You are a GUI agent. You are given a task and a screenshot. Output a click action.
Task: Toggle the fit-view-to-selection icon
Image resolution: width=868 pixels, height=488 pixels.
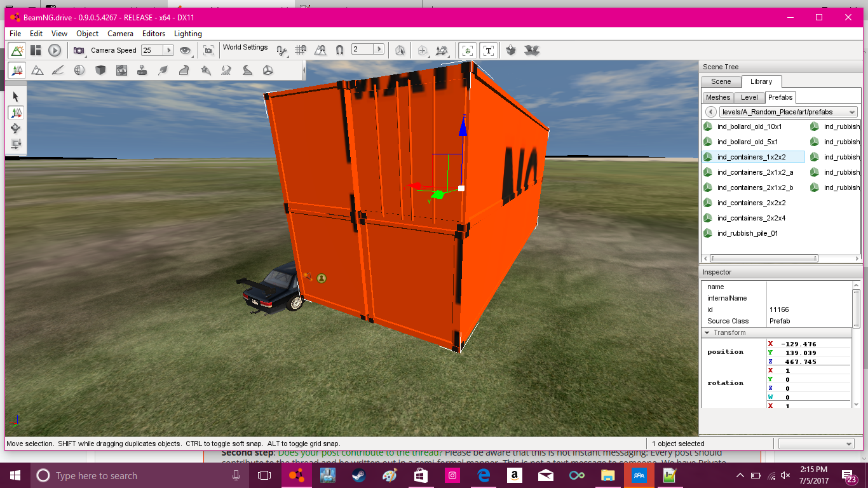tap(468, 50)
